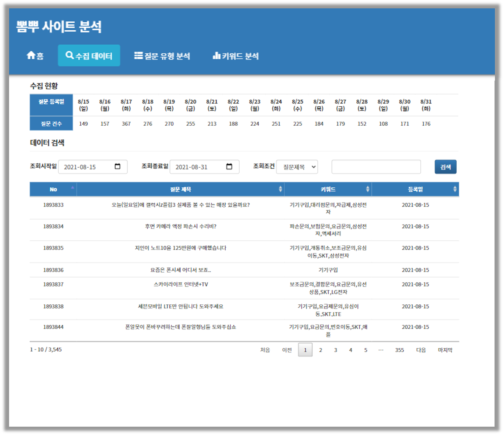Open the 수집 데이터 search tab

(89, 56)
